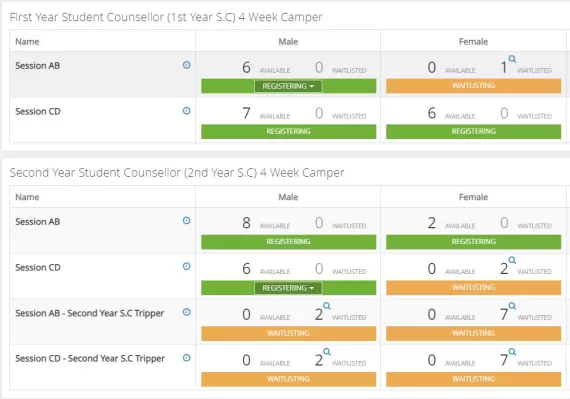Select 'Session AB - Second Year S.C Tripper' row name

pos(89,313)
